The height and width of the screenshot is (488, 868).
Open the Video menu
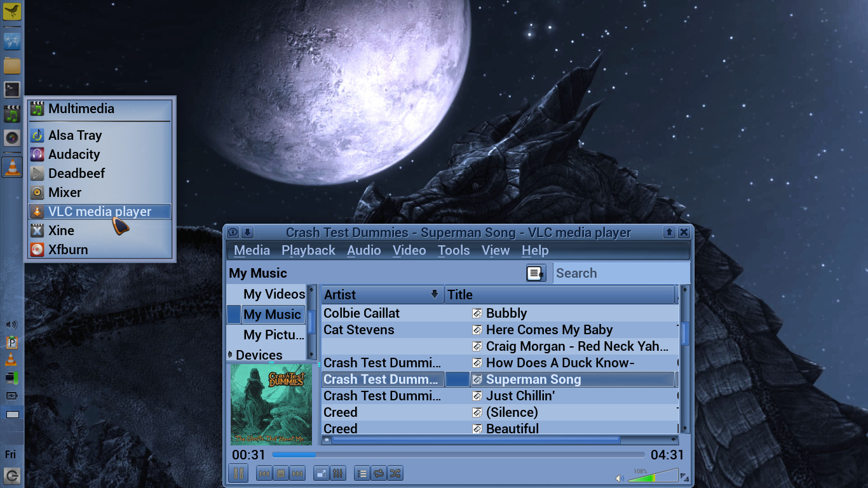[409, 250]
